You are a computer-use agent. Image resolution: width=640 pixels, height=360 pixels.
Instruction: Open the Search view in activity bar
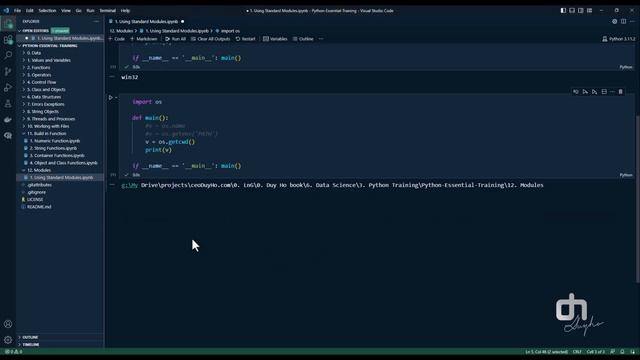coord(8,55)
